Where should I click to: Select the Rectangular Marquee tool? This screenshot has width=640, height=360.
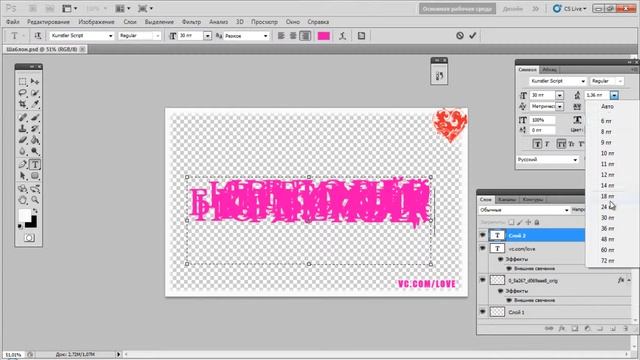tap(22, 82)
